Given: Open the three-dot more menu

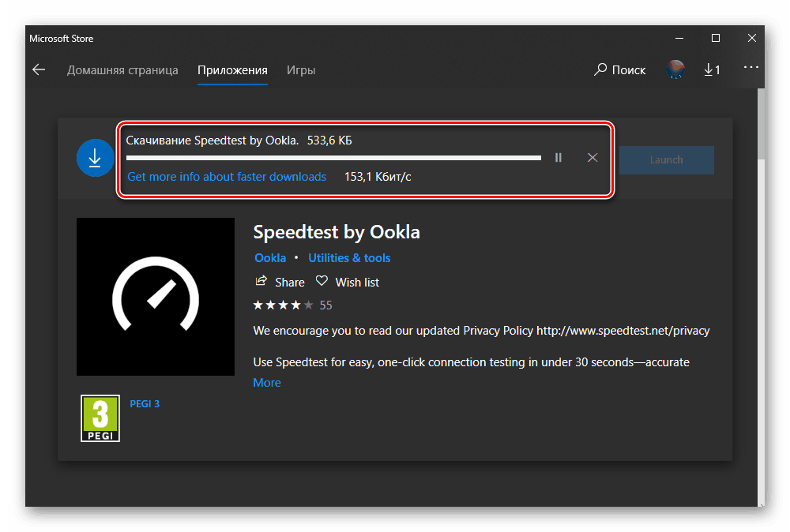Looking at the screenshot, I should (750, 69).
